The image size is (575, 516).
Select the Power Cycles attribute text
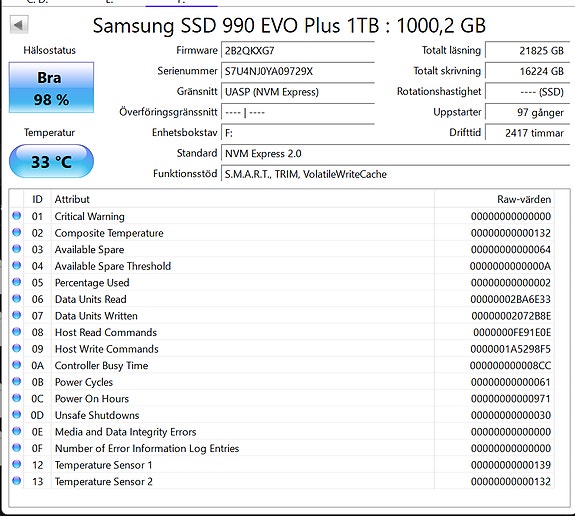[84, 382]
